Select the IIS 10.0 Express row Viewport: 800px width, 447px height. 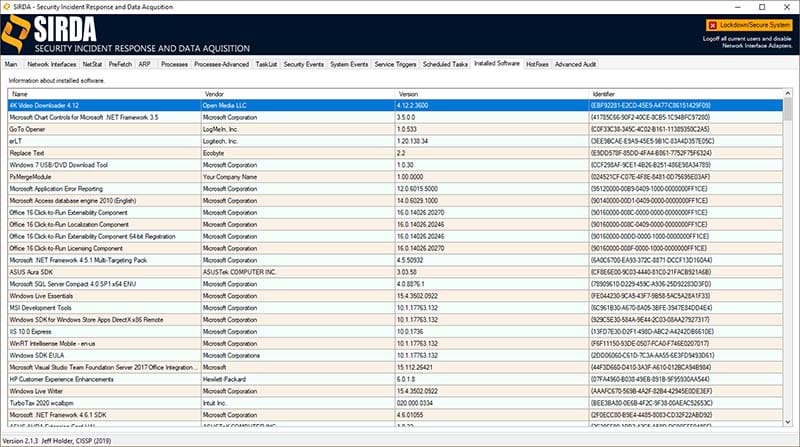click(395, 332)
